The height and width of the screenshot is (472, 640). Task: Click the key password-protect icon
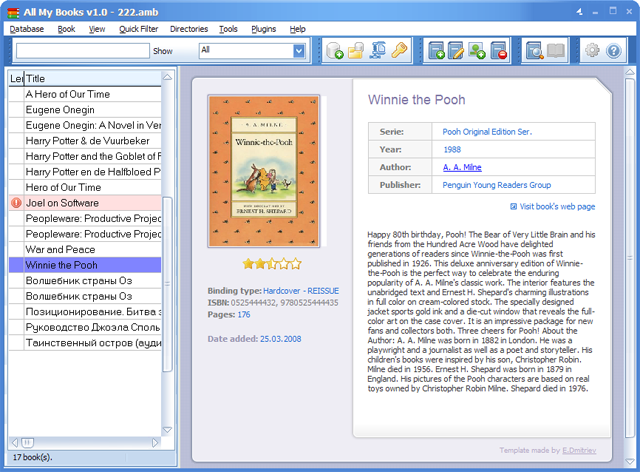pyautogui.click(x=399, y=50)
